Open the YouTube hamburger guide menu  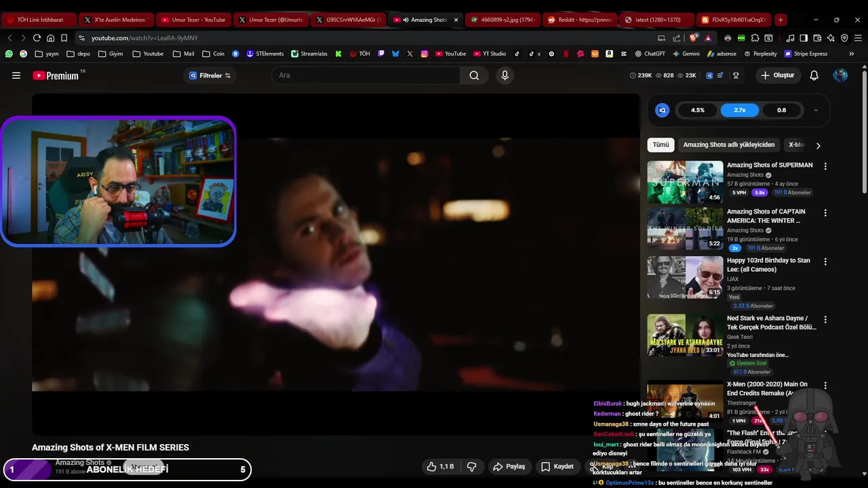[16, 75]
